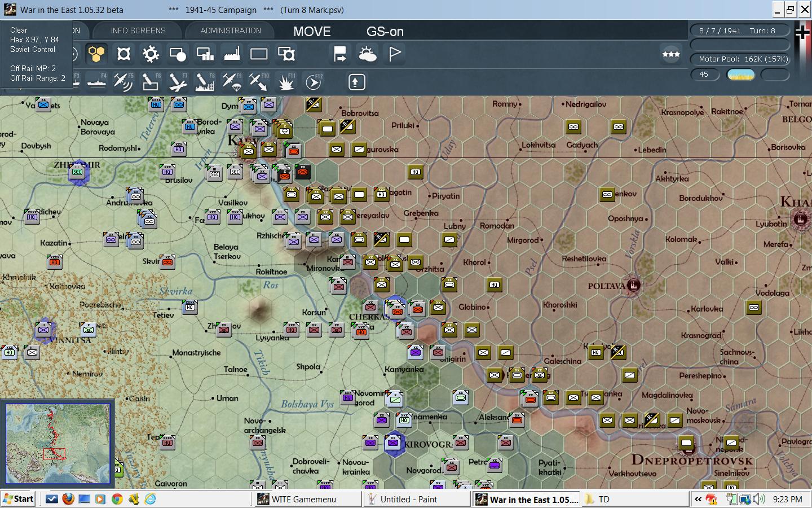Click the rectangle with bar chart icon

point(205,54)
